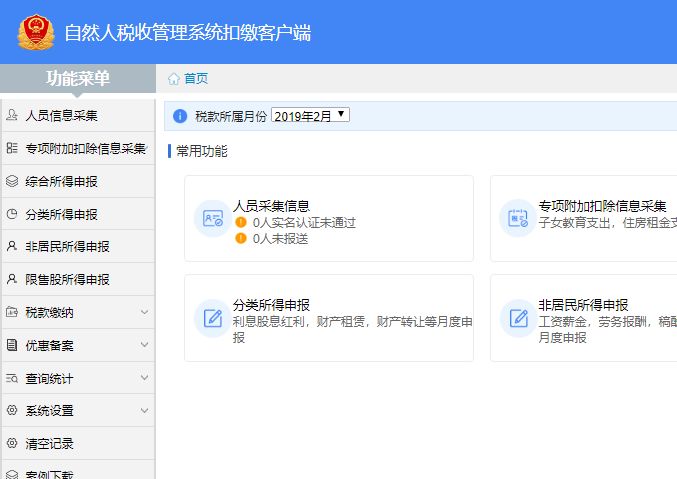Open the 分类所得申报 card title
Screen dimensions: 677x479
pos(271,305)
